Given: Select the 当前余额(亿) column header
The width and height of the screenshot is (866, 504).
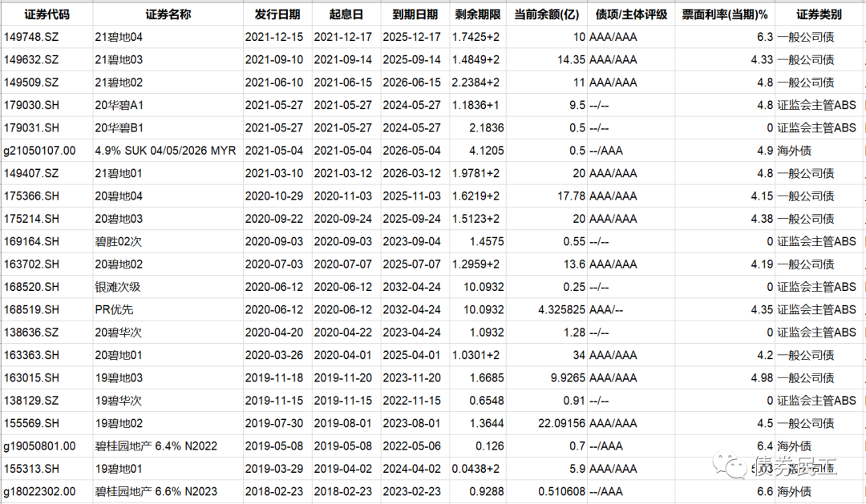Looking at the screenshot, I should coord(548,14).
